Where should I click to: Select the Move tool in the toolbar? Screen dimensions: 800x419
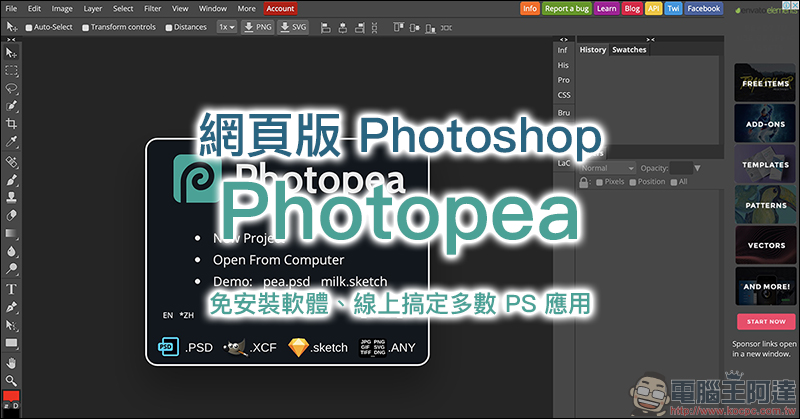[x=11, y=53]
